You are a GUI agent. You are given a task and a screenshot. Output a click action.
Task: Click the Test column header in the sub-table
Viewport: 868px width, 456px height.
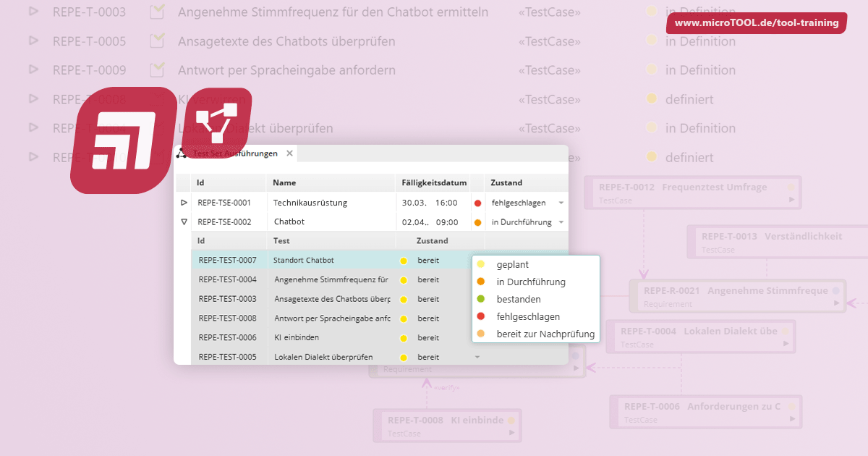pos(331,241)
